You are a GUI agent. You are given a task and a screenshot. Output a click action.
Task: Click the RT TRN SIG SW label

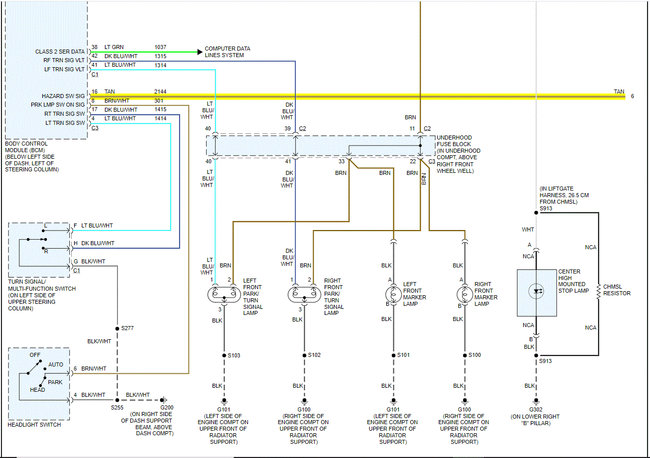(65, 114)
